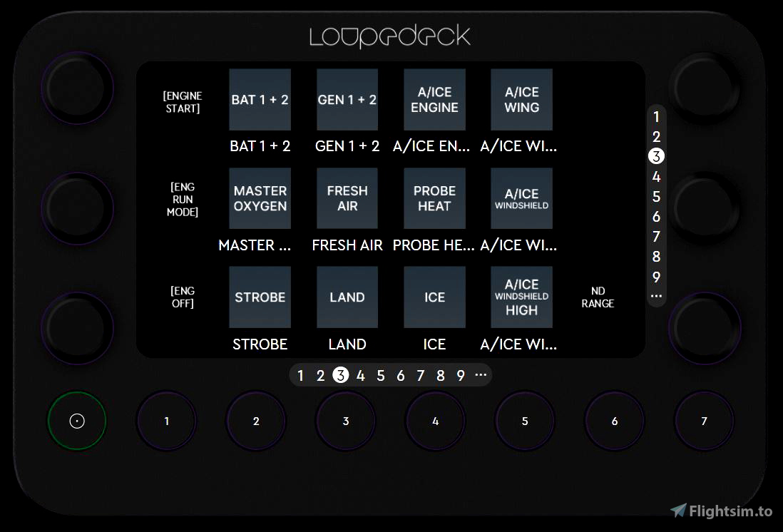Select the ENG RUN MODE dial label
Screen dimensions: 783x532
(183, 199)
